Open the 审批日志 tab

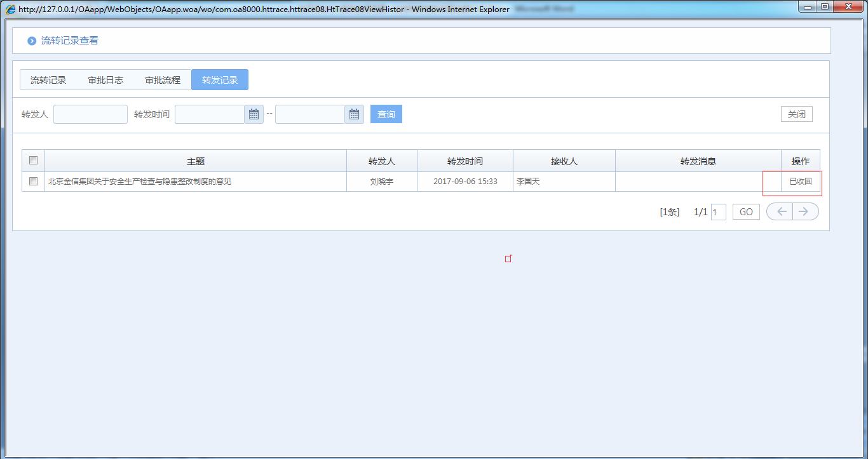coord(105,79)
